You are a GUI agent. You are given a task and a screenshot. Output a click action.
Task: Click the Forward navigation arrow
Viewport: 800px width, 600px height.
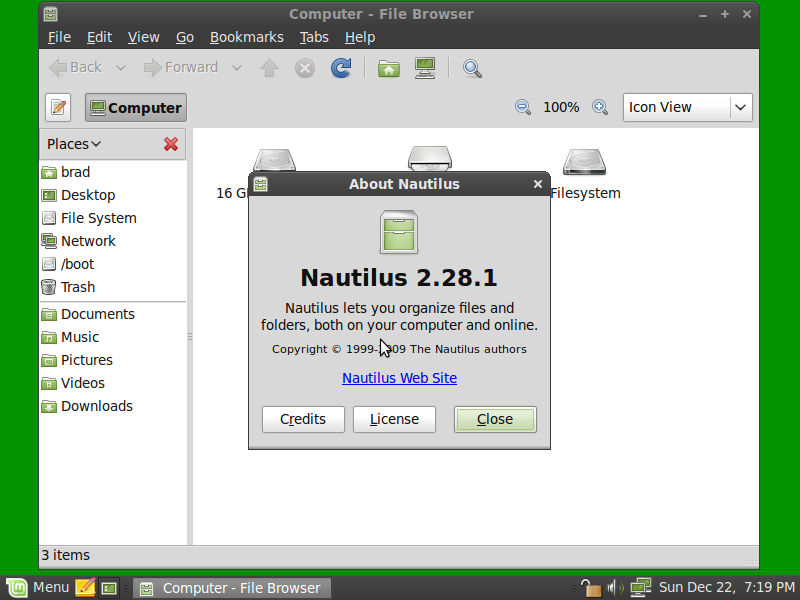tap(180, 67)
